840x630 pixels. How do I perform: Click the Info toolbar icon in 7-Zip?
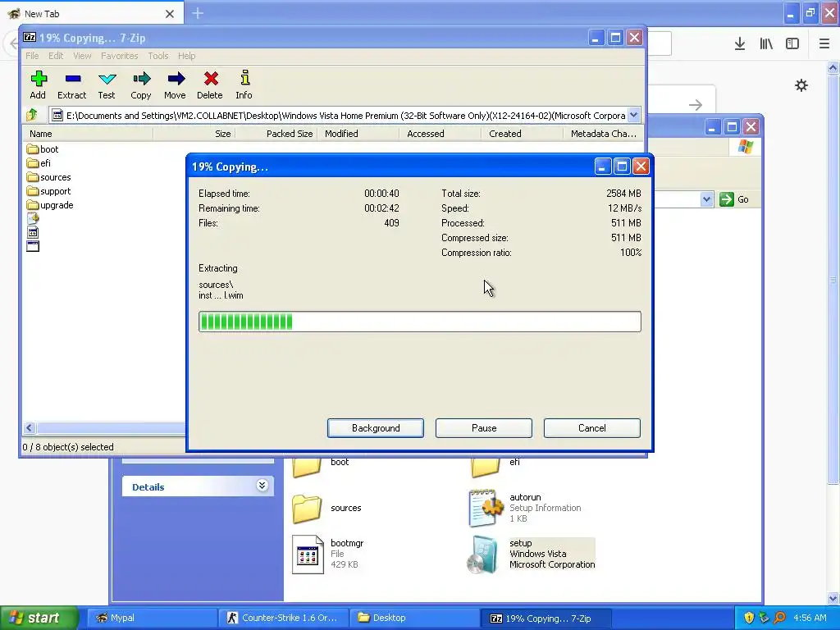(244, 79)
